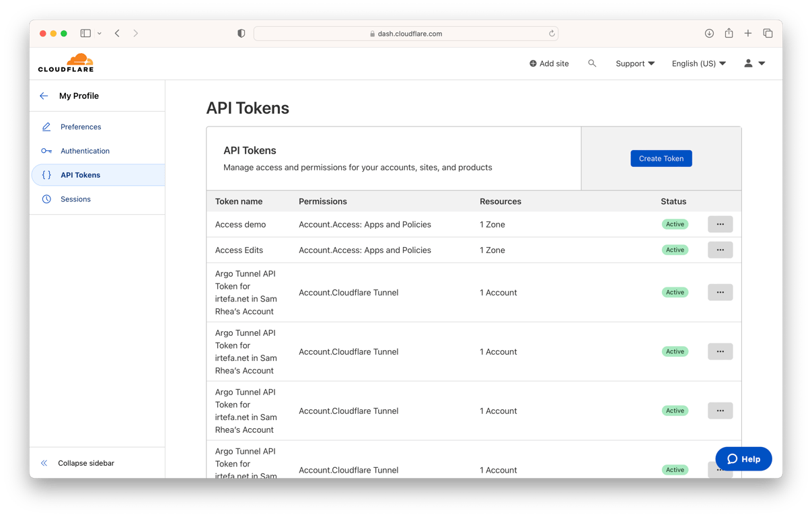
Task: Click Add site in the top bar
Action: coord(549,63)
